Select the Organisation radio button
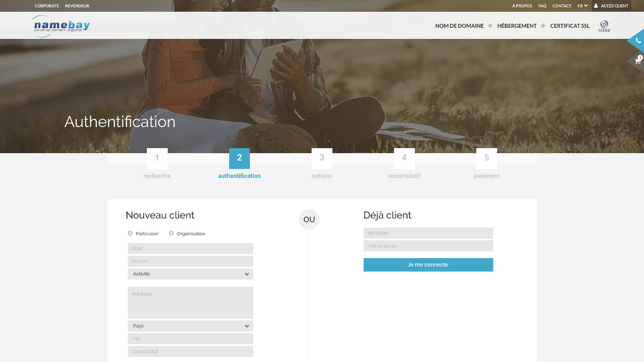Image resolution: width=644 pixels, height=362 pixels. (171, 233)
